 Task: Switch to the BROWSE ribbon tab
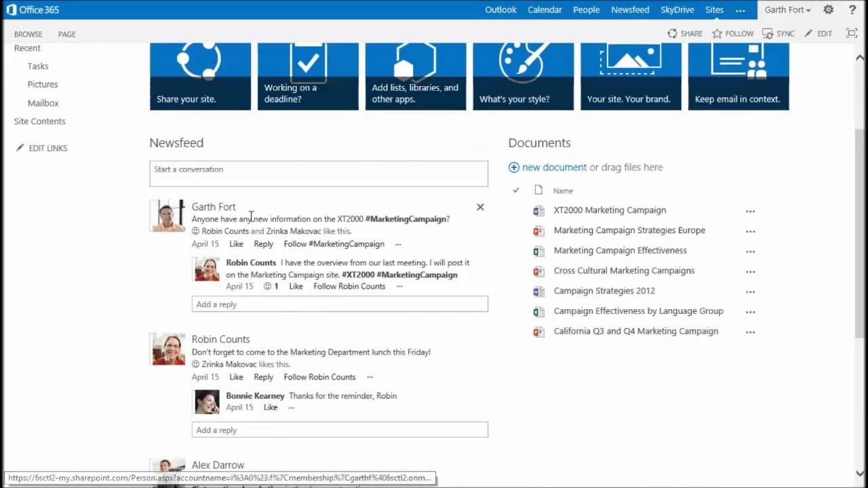(28, 34)
